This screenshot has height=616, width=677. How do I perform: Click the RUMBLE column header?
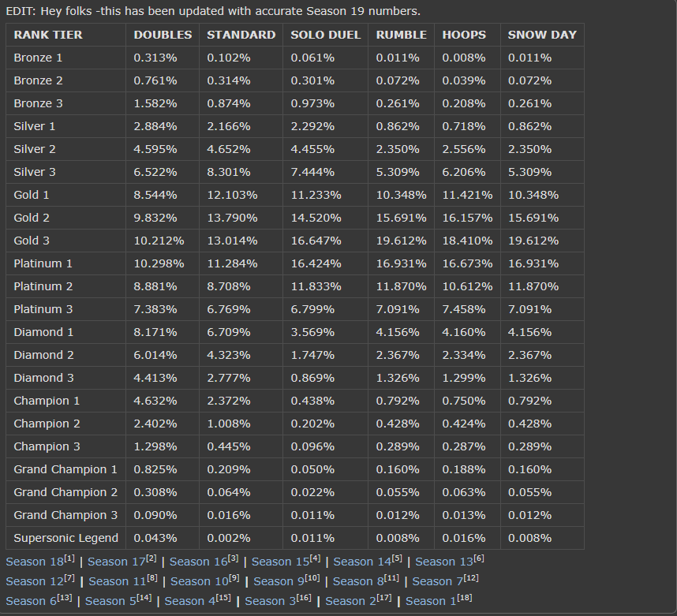pos(401,35)
